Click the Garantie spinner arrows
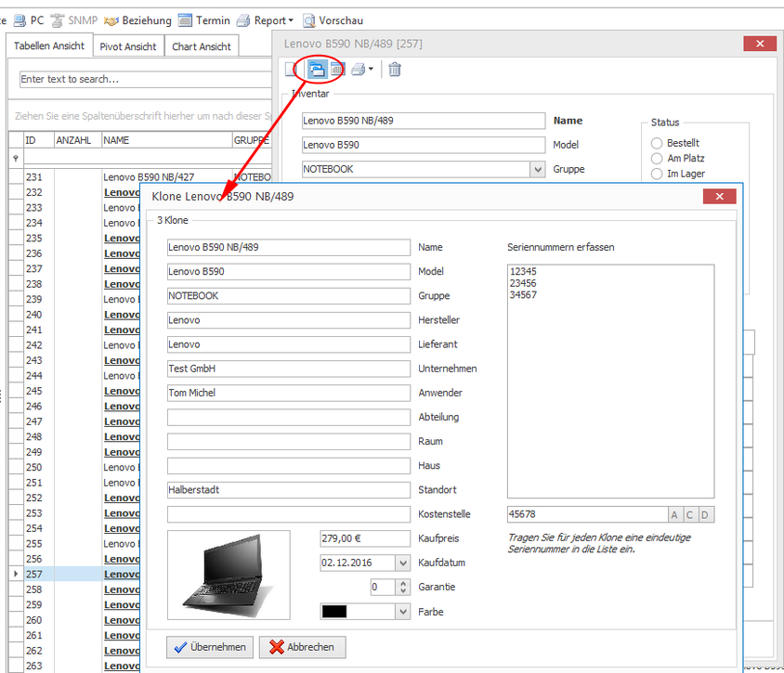This screenshot has width=784, height=673. [403, 587]
